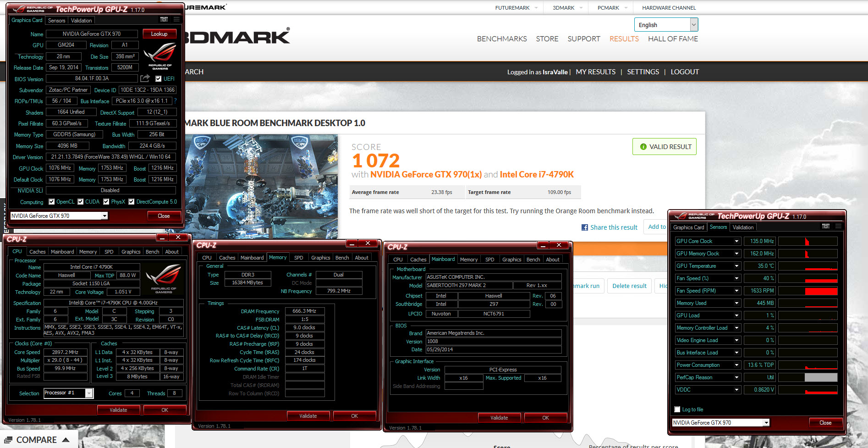This screenshot has height=448, width=868.
Task: Open the HALL OF FAME menu item
Action: 673,39
